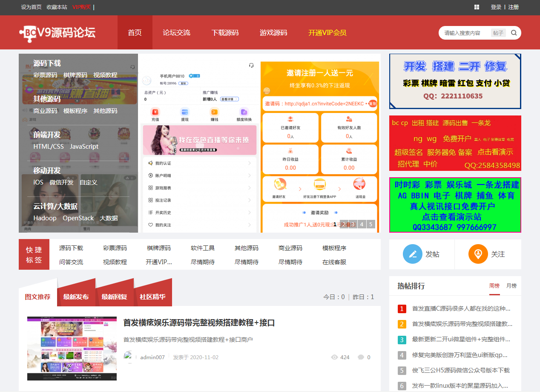
Task: Click the search magnifier icon
Action: (514, 33)
